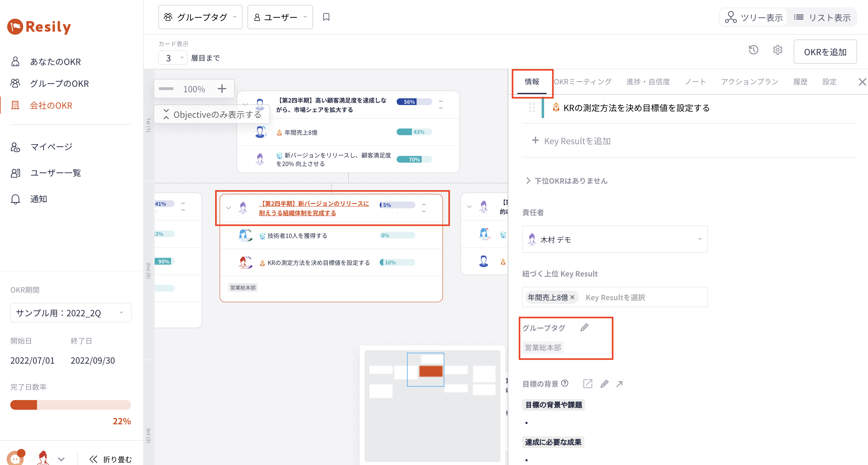Zoom in with the plus icon
The image size is (868, 465).
pyautogui.click(x=222, y=89)
